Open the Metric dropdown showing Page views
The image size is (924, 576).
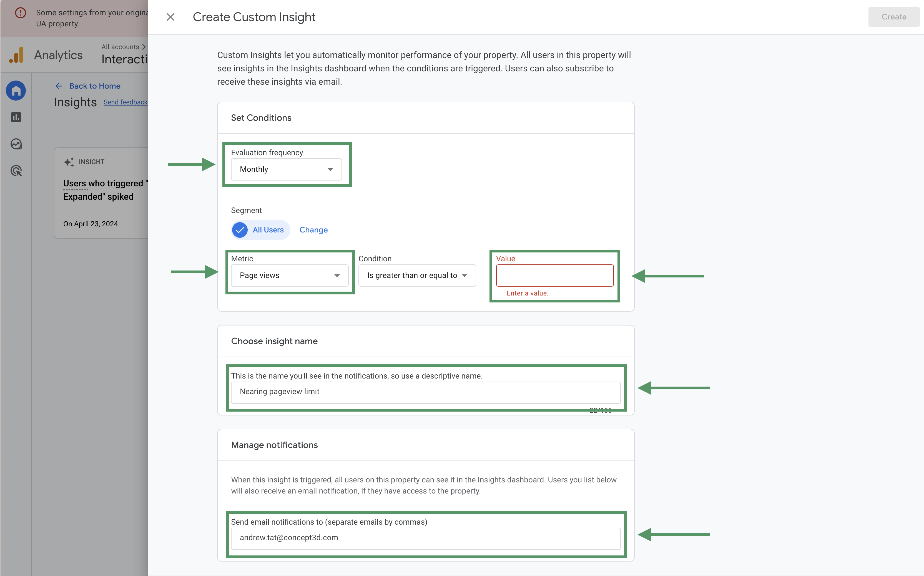(x=289, y=275)
